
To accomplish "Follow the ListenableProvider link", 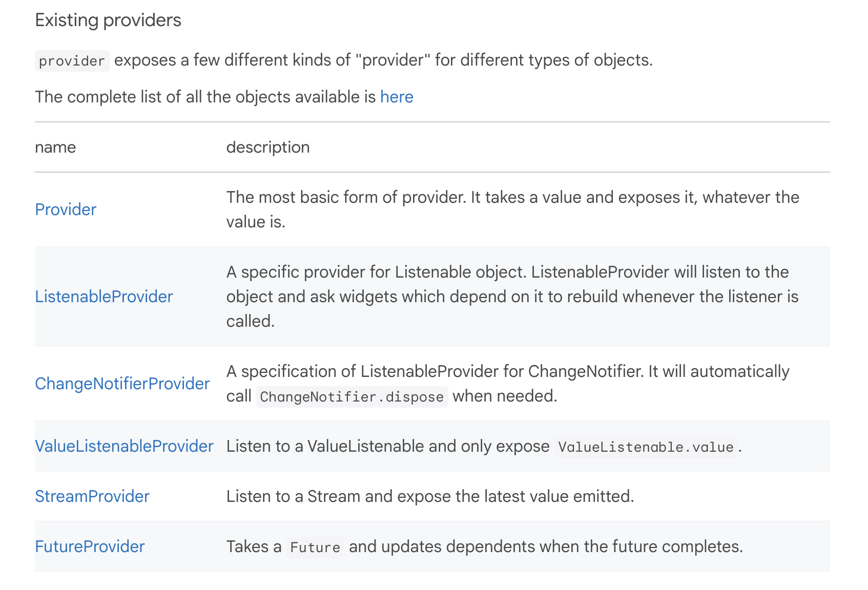I will pyautogui.click(x=104, y=297).
